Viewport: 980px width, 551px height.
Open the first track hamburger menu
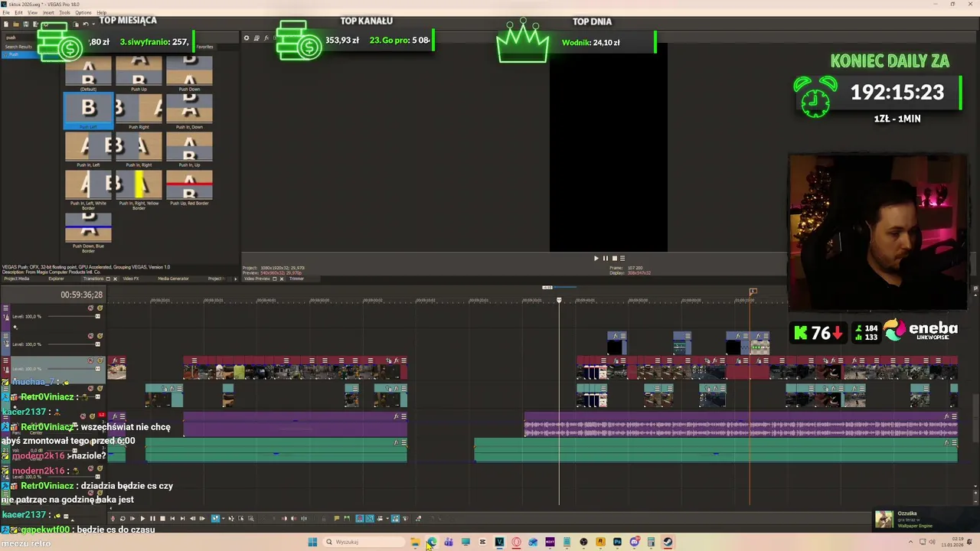6,308
